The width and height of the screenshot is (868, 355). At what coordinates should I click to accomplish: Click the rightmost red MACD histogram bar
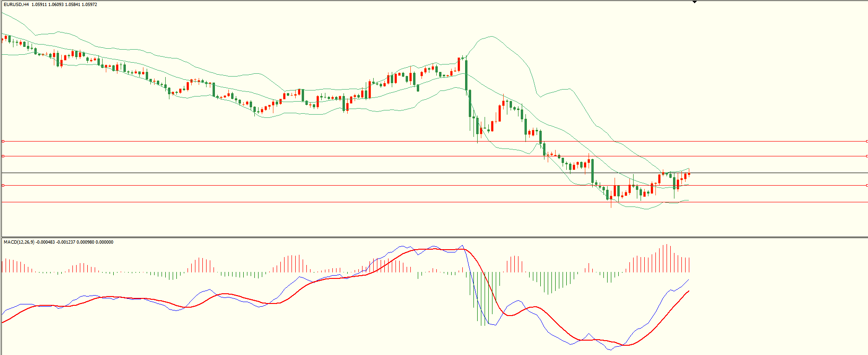689,265
